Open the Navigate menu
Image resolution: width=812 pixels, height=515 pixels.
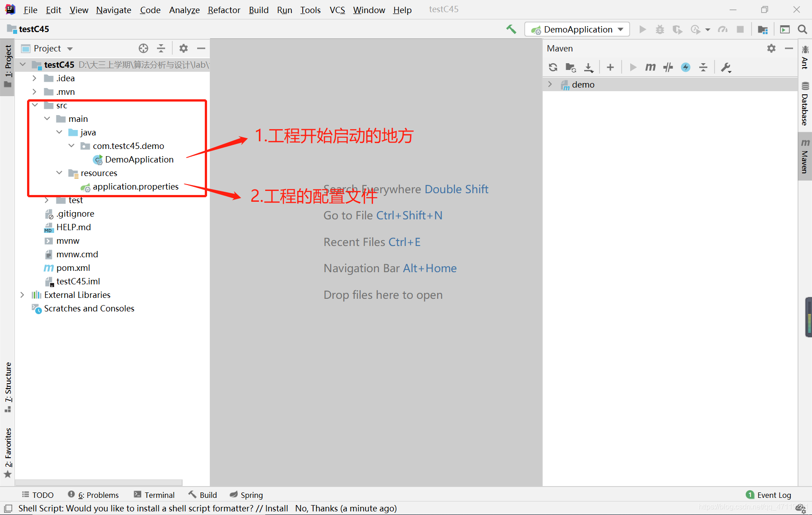(x=113, y=9)
